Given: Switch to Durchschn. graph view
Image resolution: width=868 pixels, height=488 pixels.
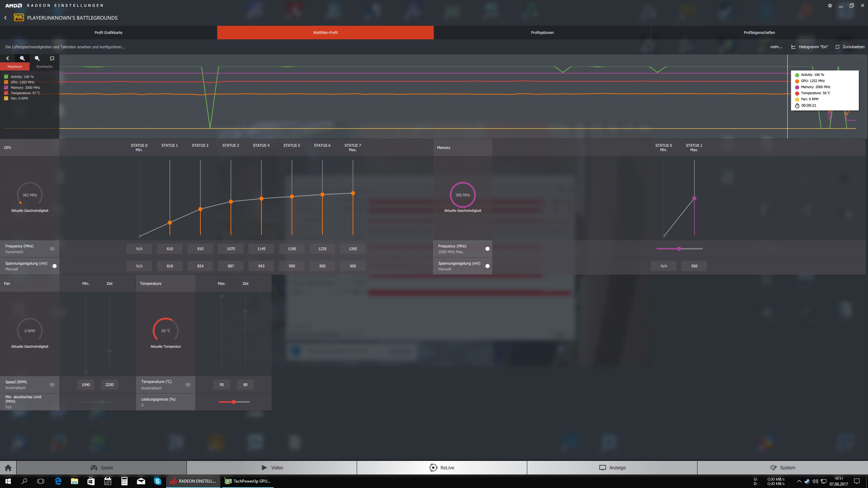Looking at the screenshot, I should 44,66.
